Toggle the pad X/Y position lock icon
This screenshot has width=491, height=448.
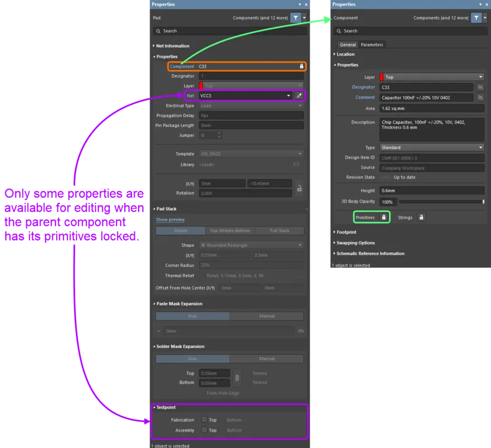[299, 188]
